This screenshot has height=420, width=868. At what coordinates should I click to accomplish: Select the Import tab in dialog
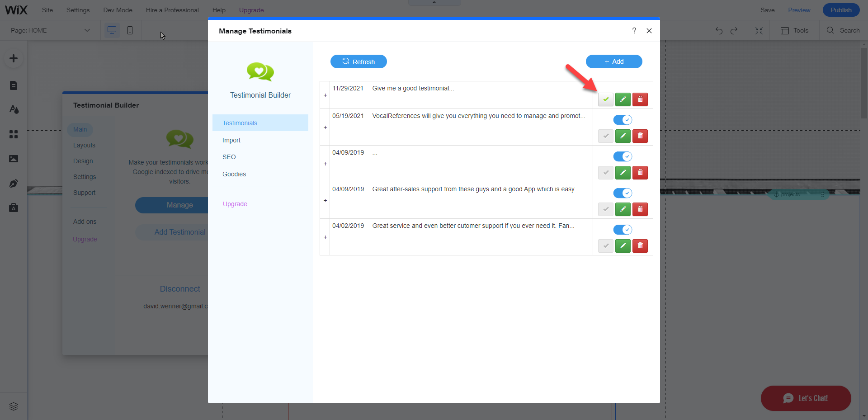coord(260,140)
